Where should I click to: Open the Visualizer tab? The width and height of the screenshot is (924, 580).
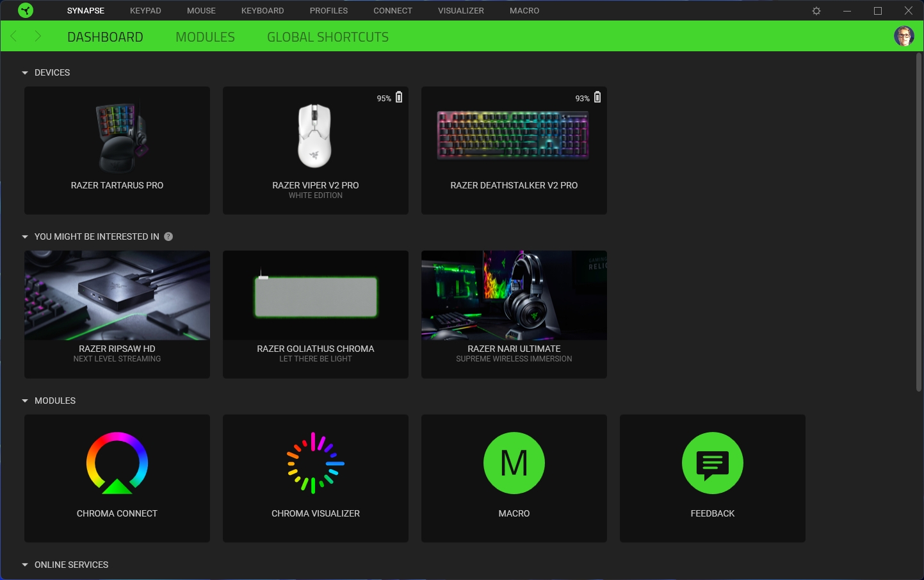(461, 11)
